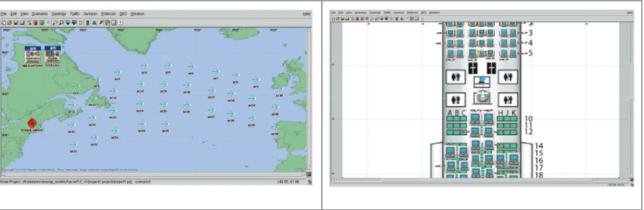Screen dimensions: 644x210
Task: Open the Protocols menu in map window
Action: 109,14
